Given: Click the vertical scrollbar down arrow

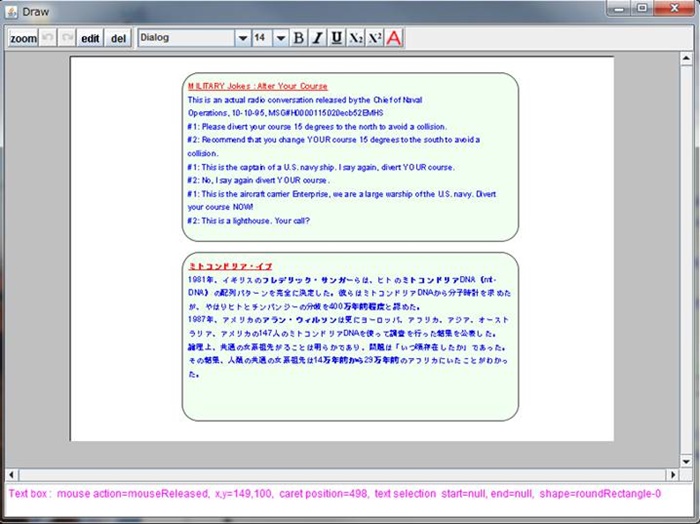Looking at the screenshot, I should [685, 459].
